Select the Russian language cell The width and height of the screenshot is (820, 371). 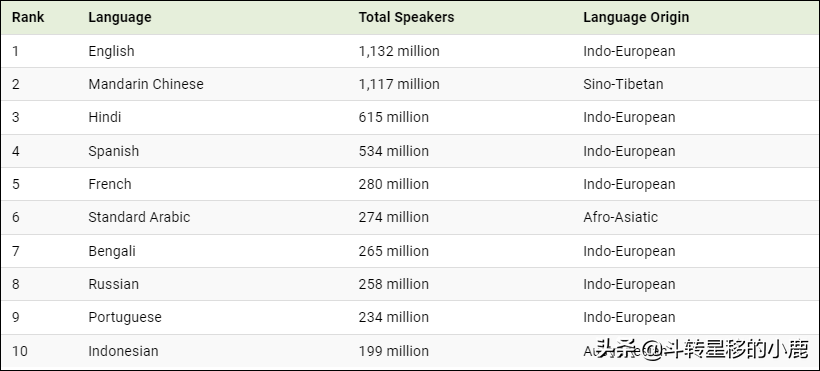pos(113,284)
